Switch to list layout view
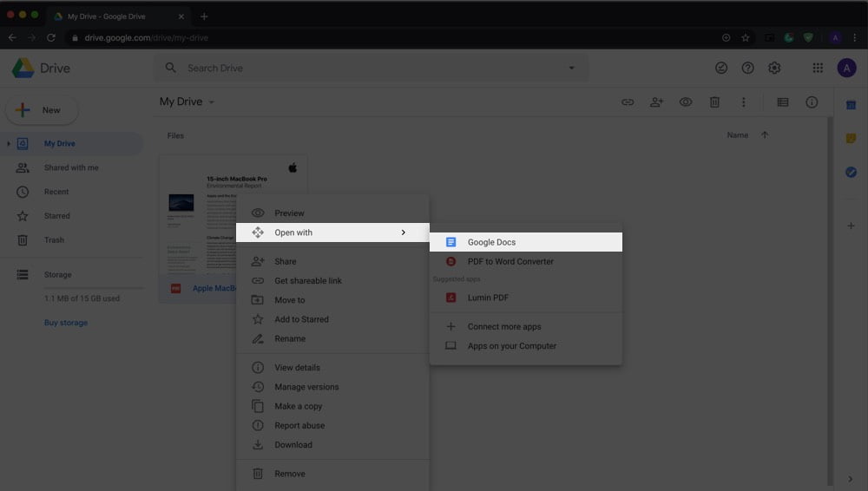Viewport: 868px width, 491px height. point(783,101)
